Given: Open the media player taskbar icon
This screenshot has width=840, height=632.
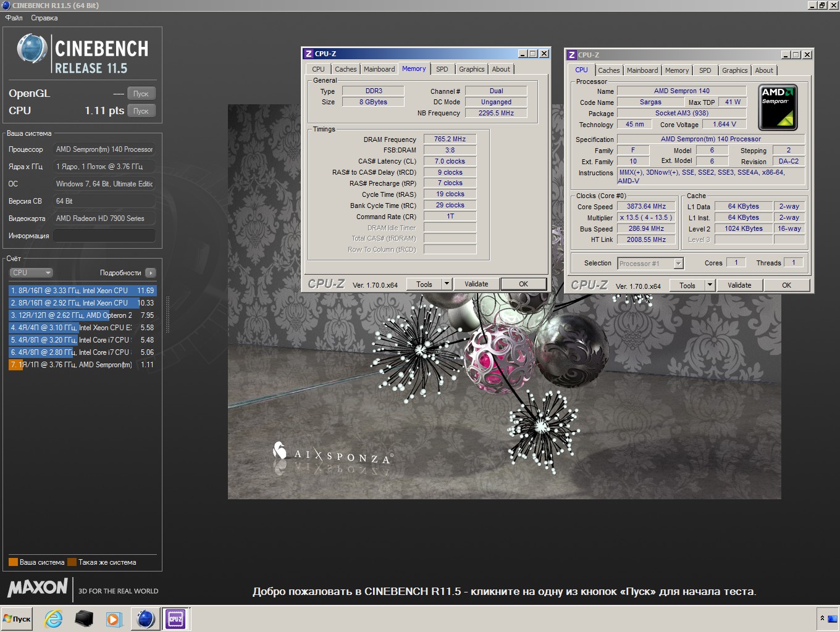Looking at the screenshot, I should point(114,618).
